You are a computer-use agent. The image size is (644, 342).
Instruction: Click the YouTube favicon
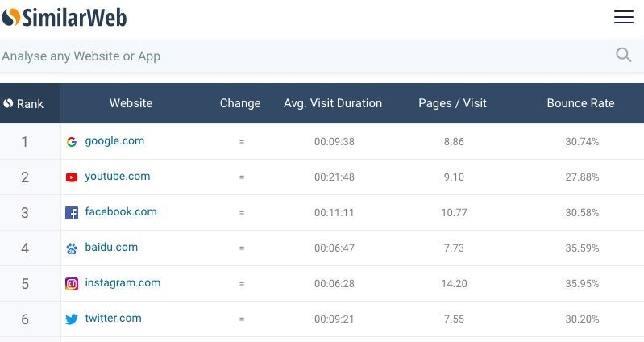[72, 177]
